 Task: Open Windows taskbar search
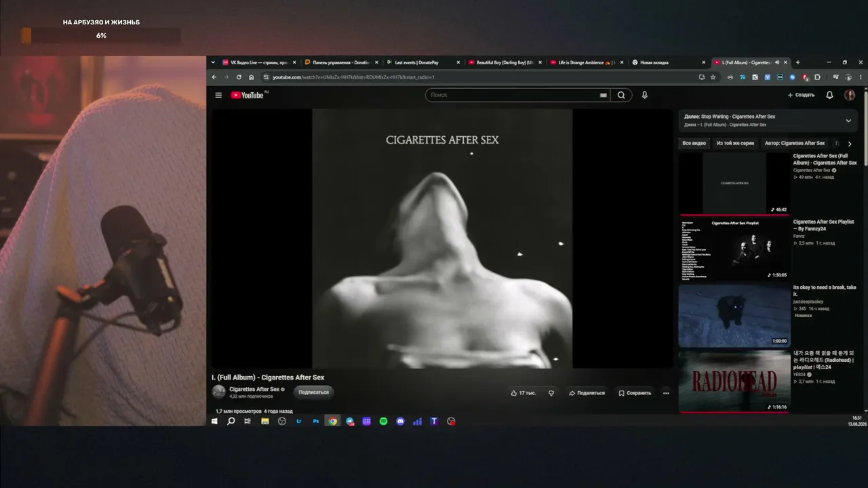[x=231, y=421]
